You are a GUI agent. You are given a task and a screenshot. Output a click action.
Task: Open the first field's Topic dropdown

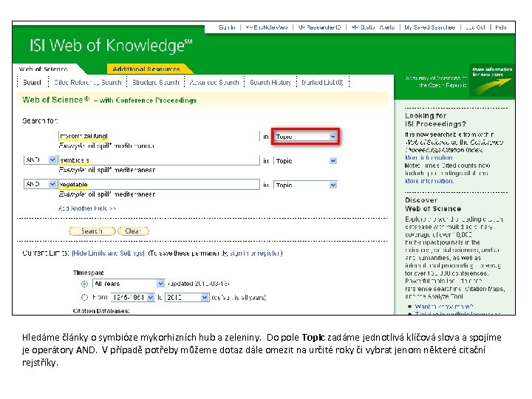[x=305, y=137]
